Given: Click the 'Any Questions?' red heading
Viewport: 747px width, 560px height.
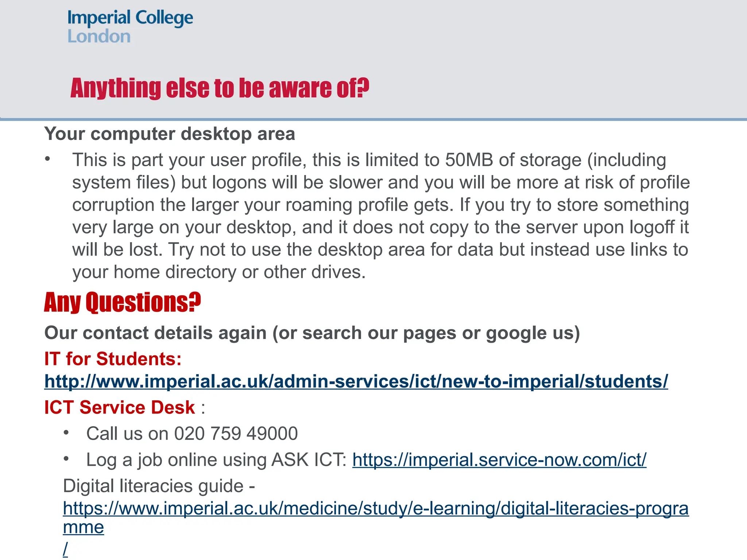Looking at the screenshot, I should click(x=123, y=302).
